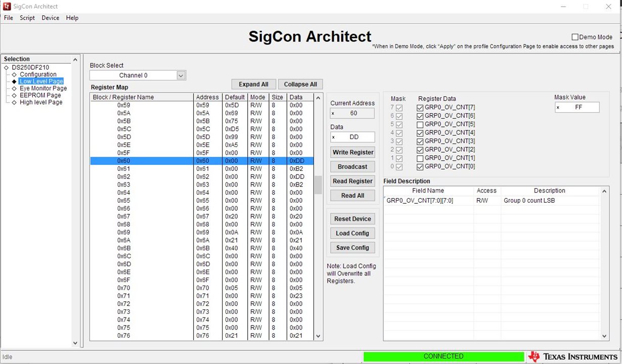Toggle mask checkbox for bit 7
Image resolution: width=622 pixels, height=364 pixels.
[x=399, y=108]
